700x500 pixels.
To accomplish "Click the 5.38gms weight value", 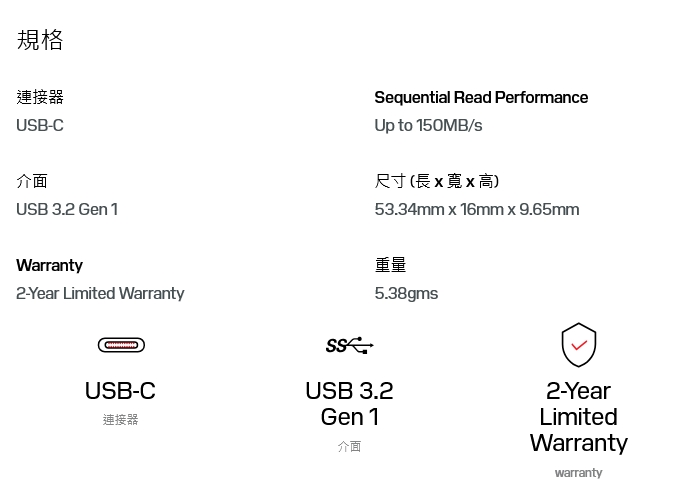I will tap(406, 293).
